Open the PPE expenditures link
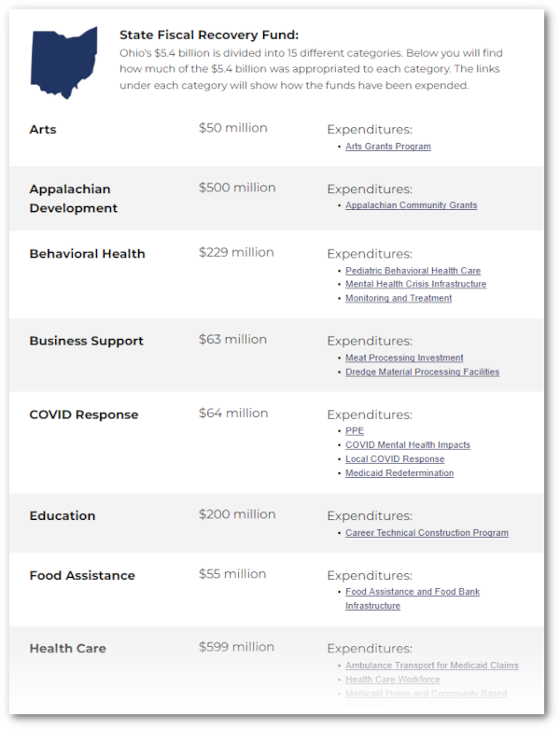Screen dimensions: 560x730 point(355,430)
